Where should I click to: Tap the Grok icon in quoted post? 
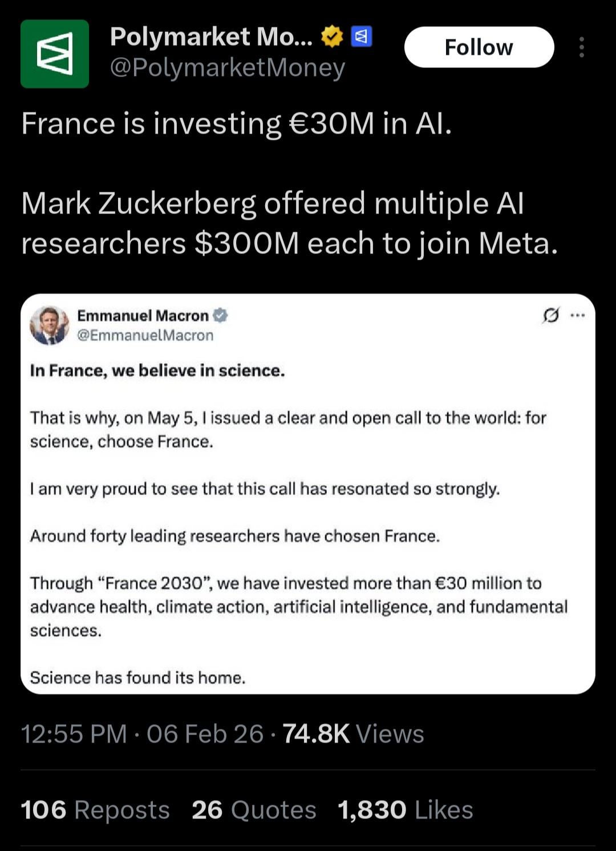(551, 315)
